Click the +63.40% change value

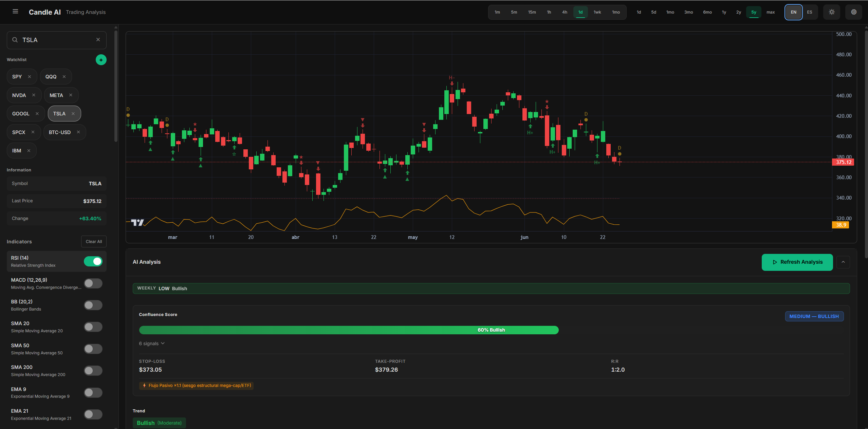(x=90, y=219)
